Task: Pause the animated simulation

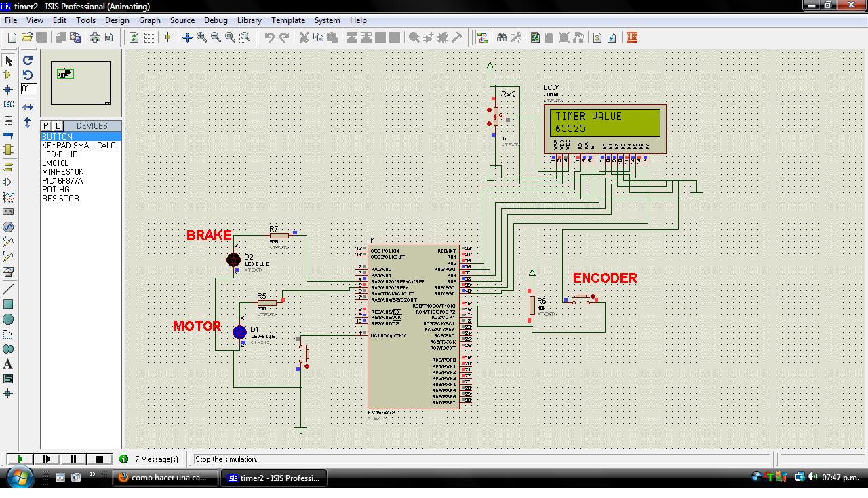Action: coord(73,459)
